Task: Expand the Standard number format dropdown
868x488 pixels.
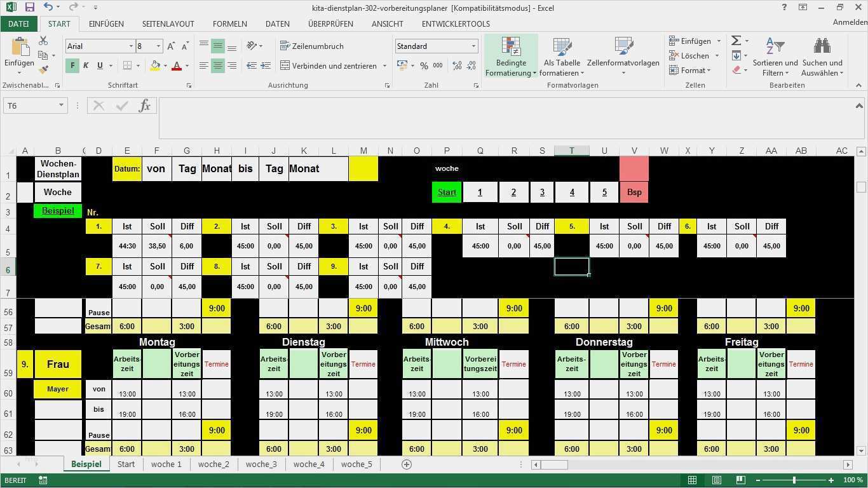Action: pos(473,46)
